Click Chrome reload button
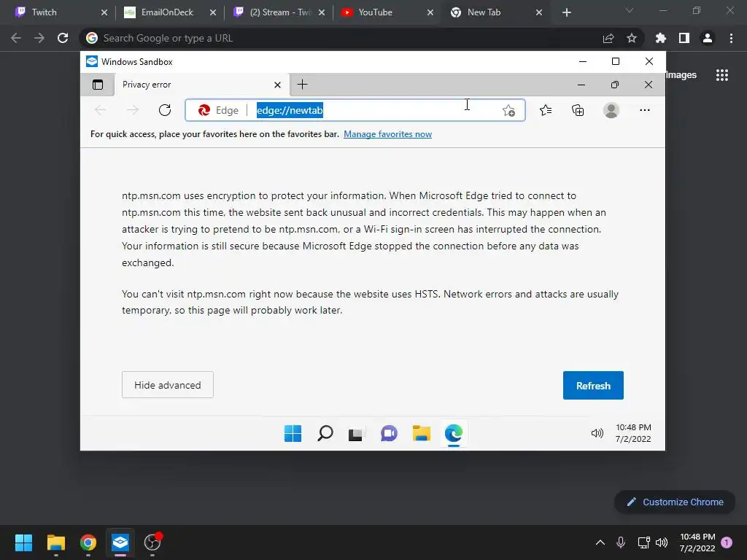747x560 pixels. (x=63, y=38)
